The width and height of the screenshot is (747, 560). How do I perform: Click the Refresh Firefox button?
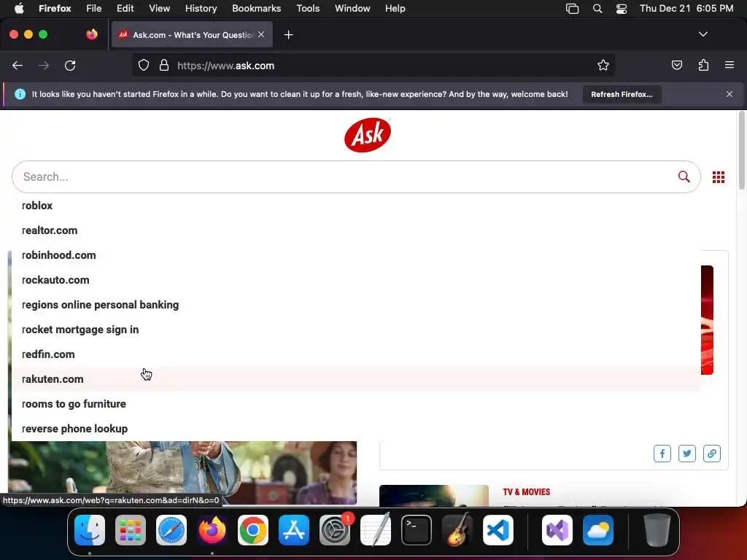(x=622, y=94)
